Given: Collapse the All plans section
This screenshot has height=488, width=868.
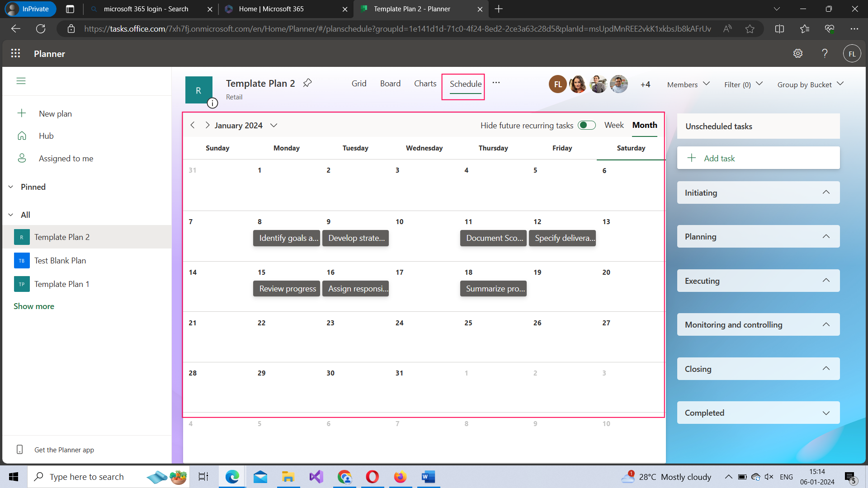Looking at the screenshot, I should coord(11,215).
